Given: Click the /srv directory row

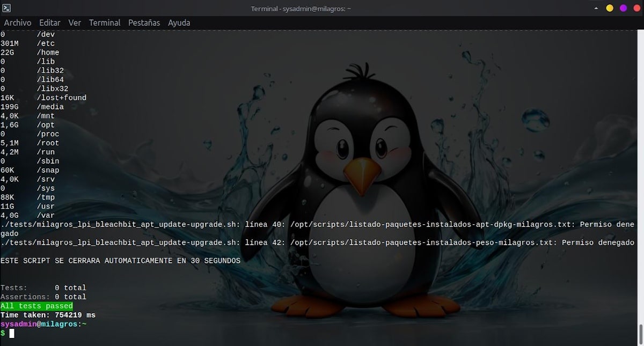Looking at the screenshot, I should click(28, 179).
